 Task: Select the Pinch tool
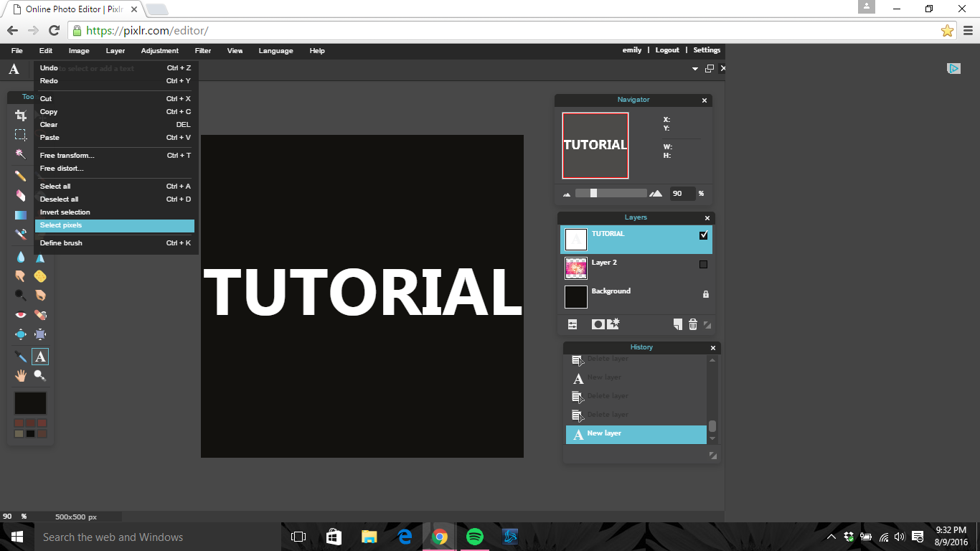click(x=40, y=334)
